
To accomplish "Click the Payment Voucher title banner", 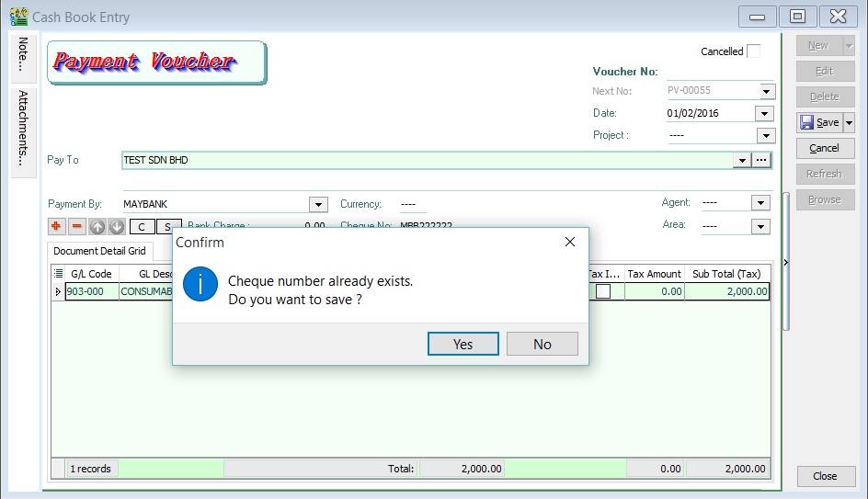I will point(157,62).
